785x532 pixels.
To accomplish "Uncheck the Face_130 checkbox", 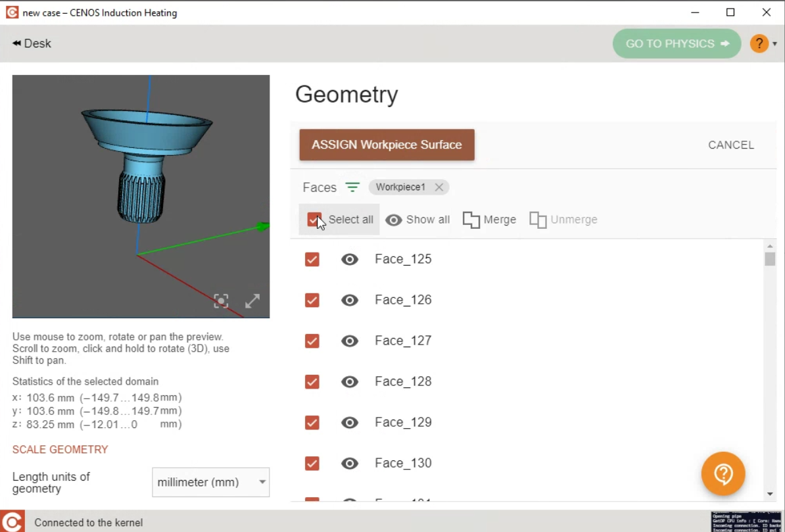I will click(x=312, y=464).
